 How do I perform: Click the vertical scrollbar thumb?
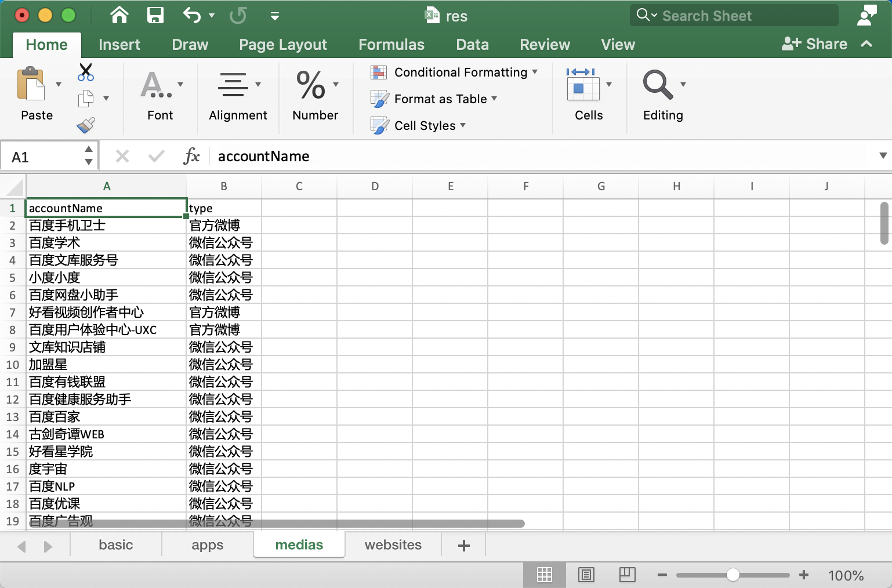pyautogui.click(x=884, y=223)
